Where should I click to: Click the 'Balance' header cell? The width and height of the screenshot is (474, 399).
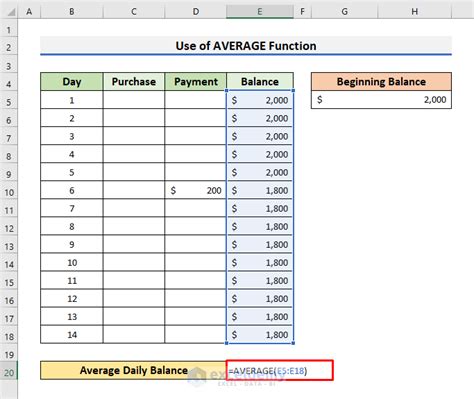(x=260, y=82)
